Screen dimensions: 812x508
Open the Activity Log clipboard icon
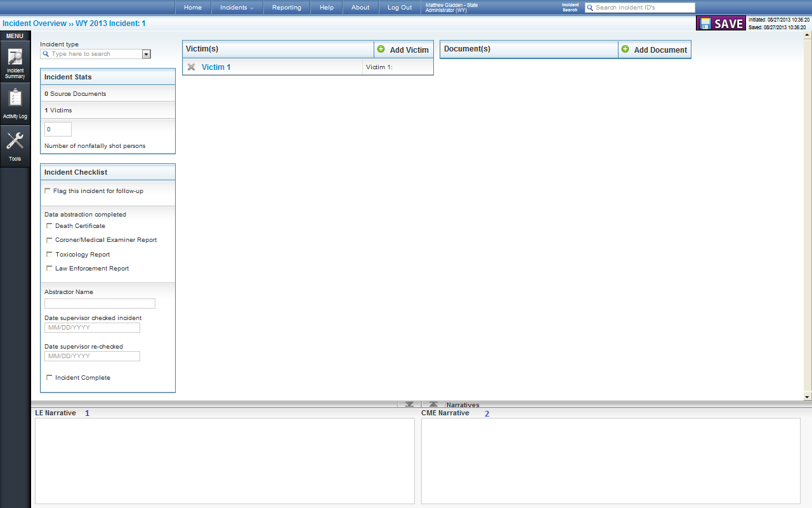(x=15, y=103)
